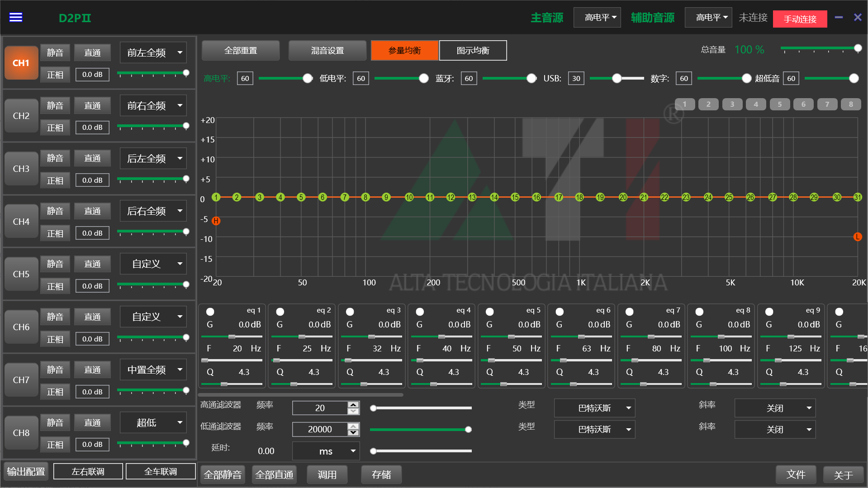Toggle the eq 3 band radio button

(350, 312)
